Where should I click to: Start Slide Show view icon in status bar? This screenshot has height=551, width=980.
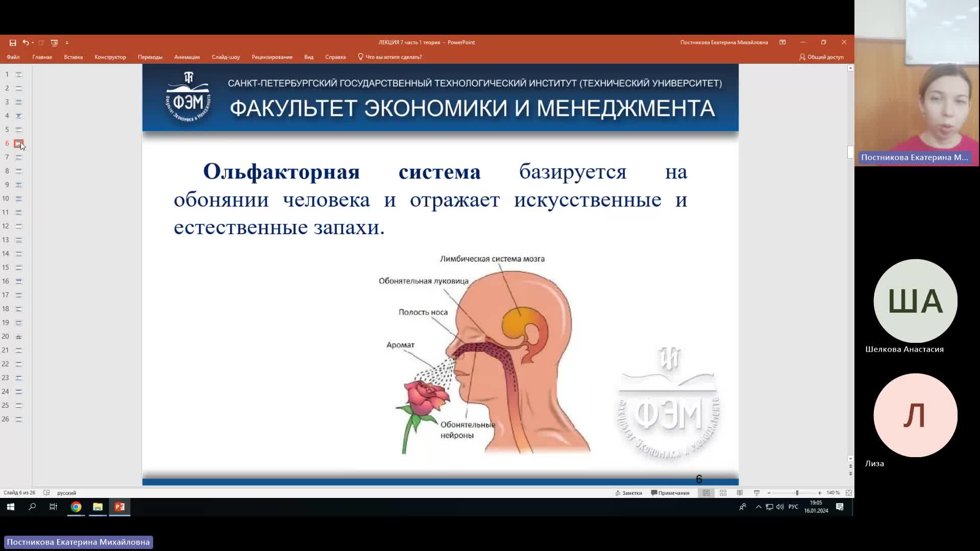pos(756,493)
